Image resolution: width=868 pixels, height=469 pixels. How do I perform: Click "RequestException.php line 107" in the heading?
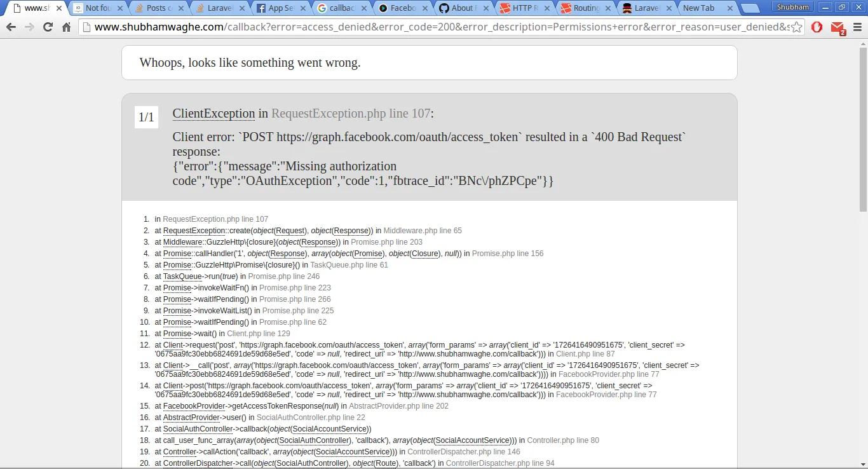pyautogui.click(x=351, y=114)
